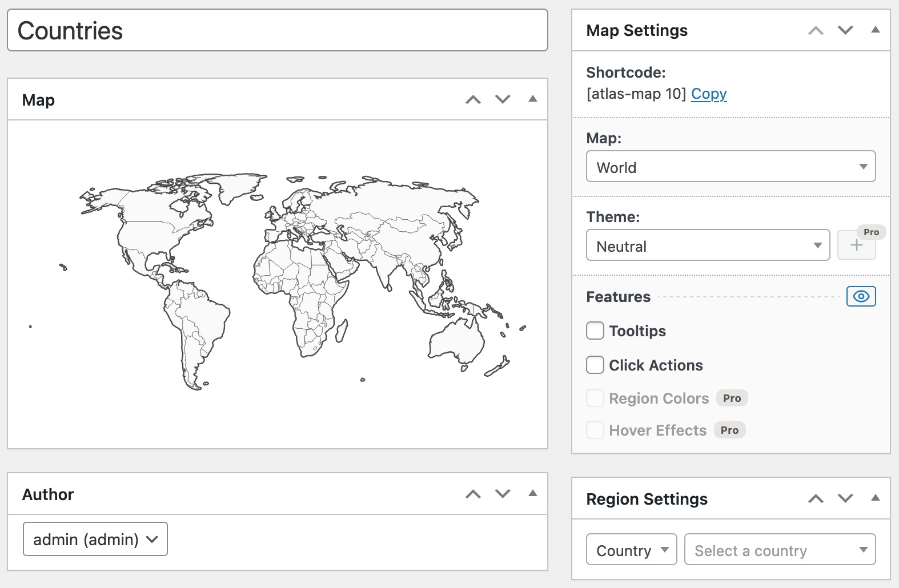Click the Countries title input field

click(278, 31)
